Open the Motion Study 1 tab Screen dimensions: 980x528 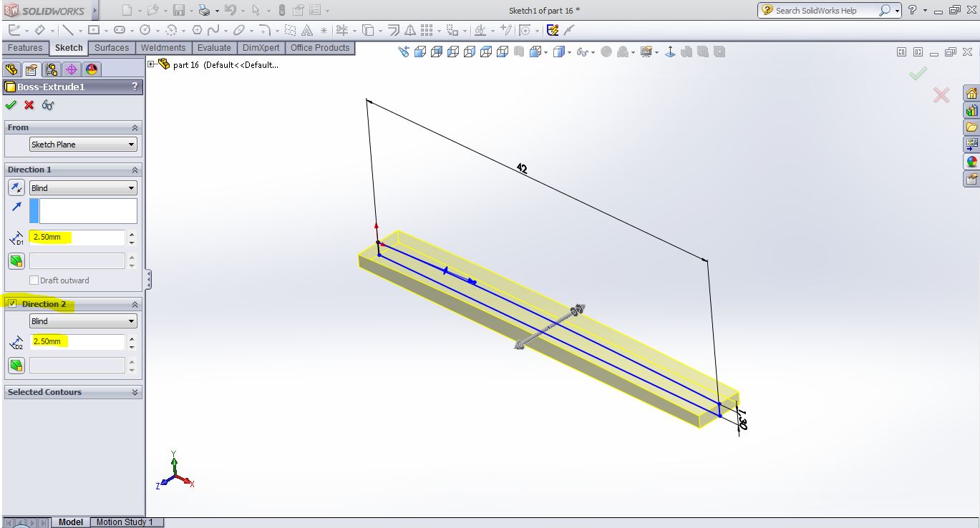pos(125,522)
